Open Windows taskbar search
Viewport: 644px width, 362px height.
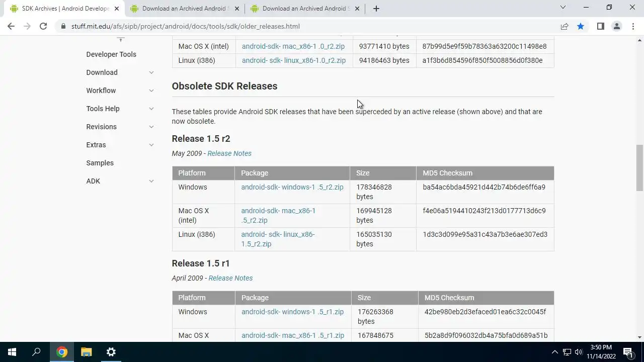(x=36, y=352)
